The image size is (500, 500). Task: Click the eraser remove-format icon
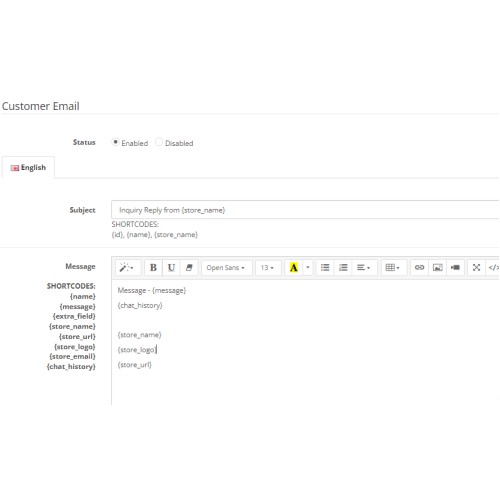click(x=189, y=268)
